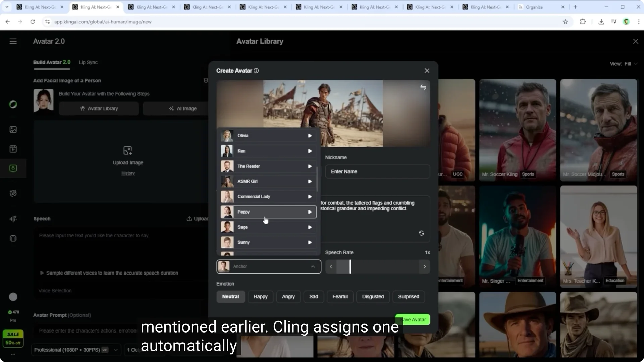
Task: Select the Angry emotion
Action: (288, 297)
